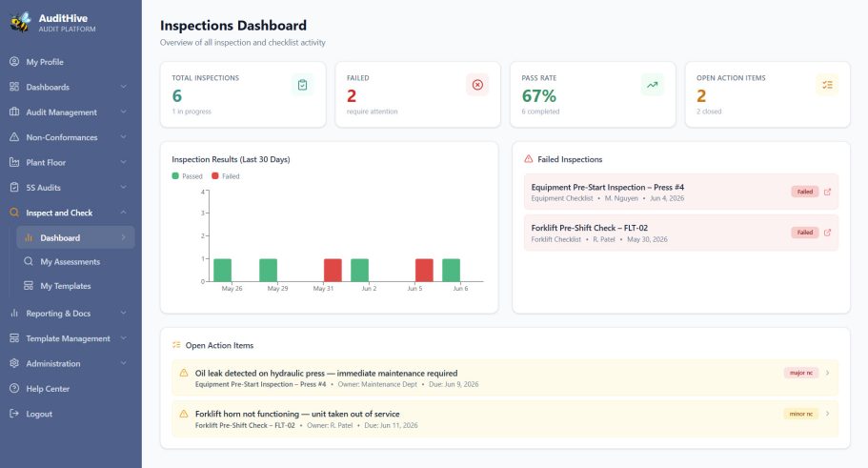Click the Open Action Items section list icon
The height and width of the screenshot is (468, 868).
176,344
